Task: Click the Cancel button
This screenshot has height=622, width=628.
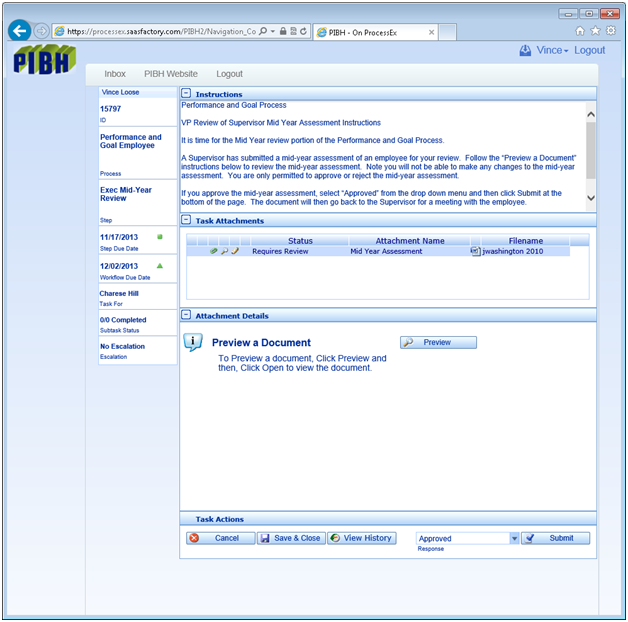Action: [x=220, y=538]
